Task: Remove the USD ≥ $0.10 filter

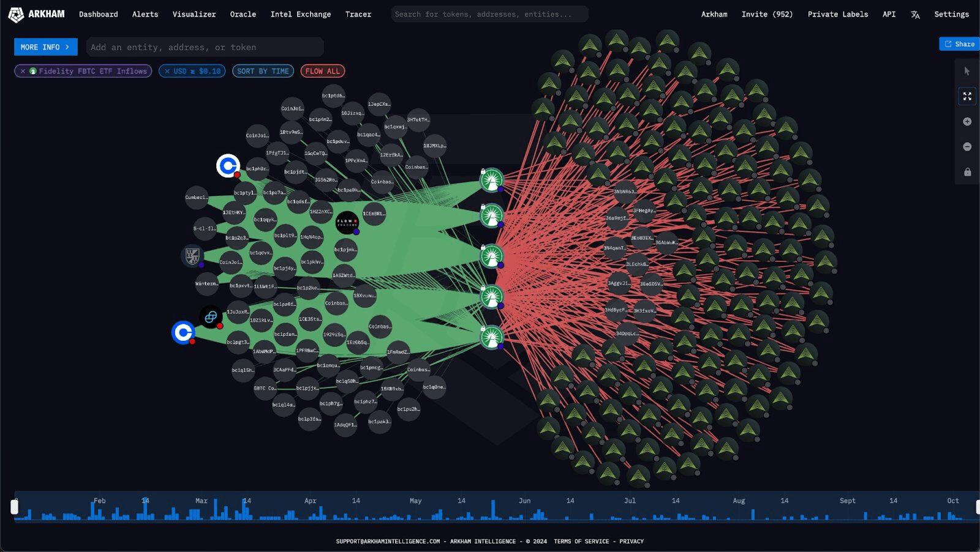Action: tap(167, 72)
